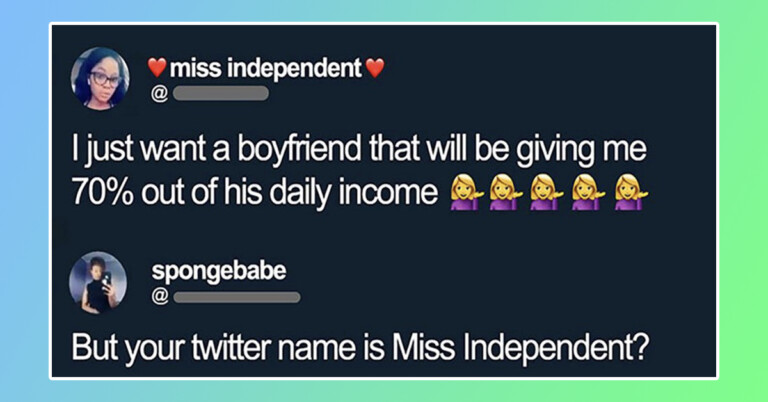The height and width of the screenshot is (402, 768).
Task: Open the spongebabe display name link
Action: (x=219, y=271)
